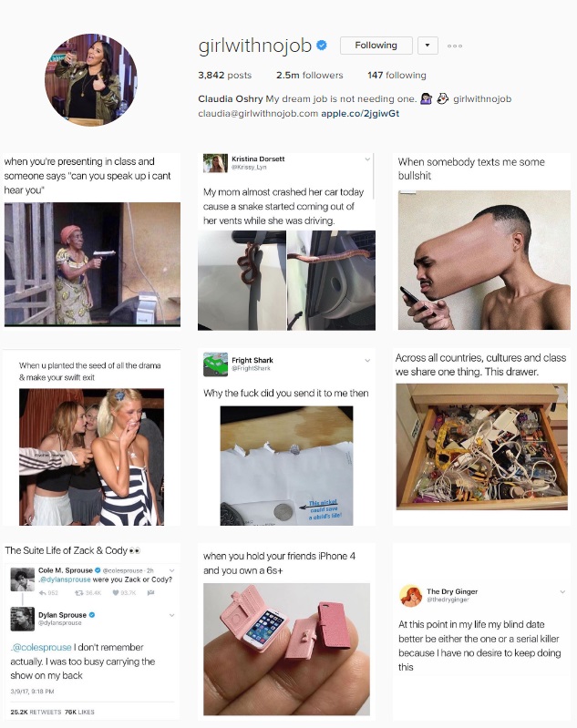Click the reply arrow on Cole Sprouse tweet
Image resolution: width=577 pixels, height=728 pixels.
42,593
